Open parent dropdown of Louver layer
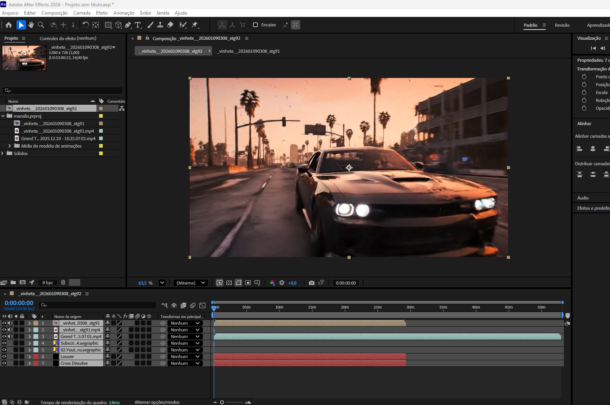Screen dimensions: 610x405 184,357
